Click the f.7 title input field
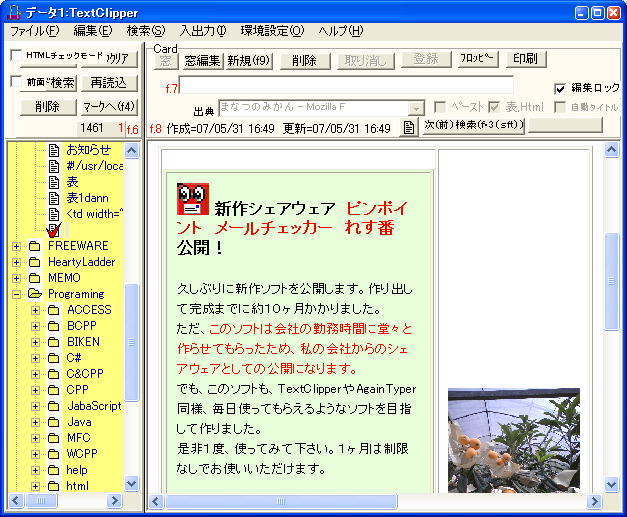This screenshot has height=517, width=627. click(346, 85)
